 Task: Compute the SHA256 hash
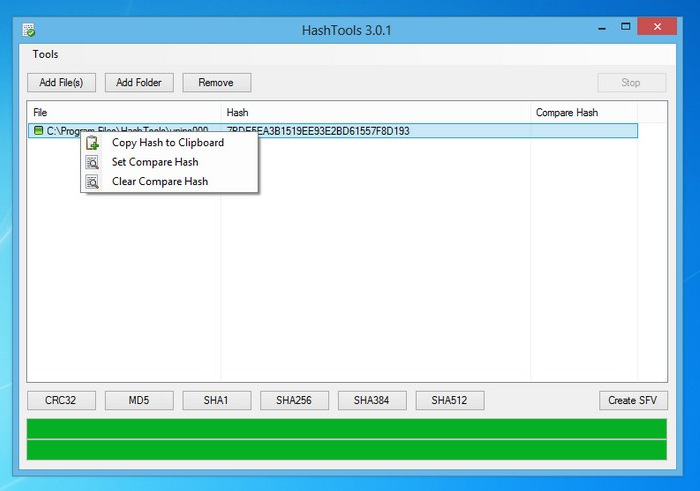coord(294,400)
